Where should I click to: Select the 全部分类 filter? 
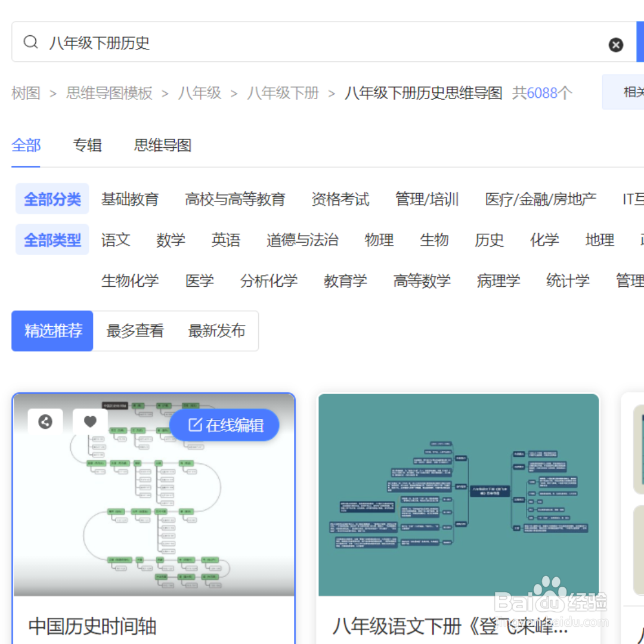pyautogui.click(x=52, y=199)
